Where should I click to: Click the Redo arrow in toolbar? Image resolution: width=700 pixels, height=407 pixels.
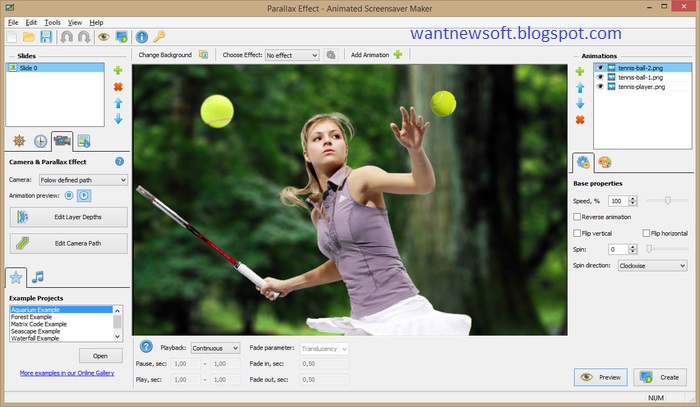(84, 37)
